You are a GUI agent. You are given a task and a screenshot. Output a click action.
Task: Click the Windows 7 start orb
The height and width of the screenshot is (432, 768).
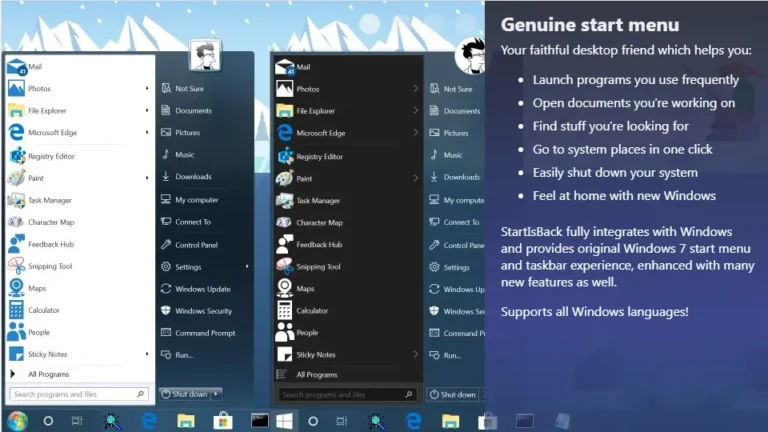[x=17, y=421]
